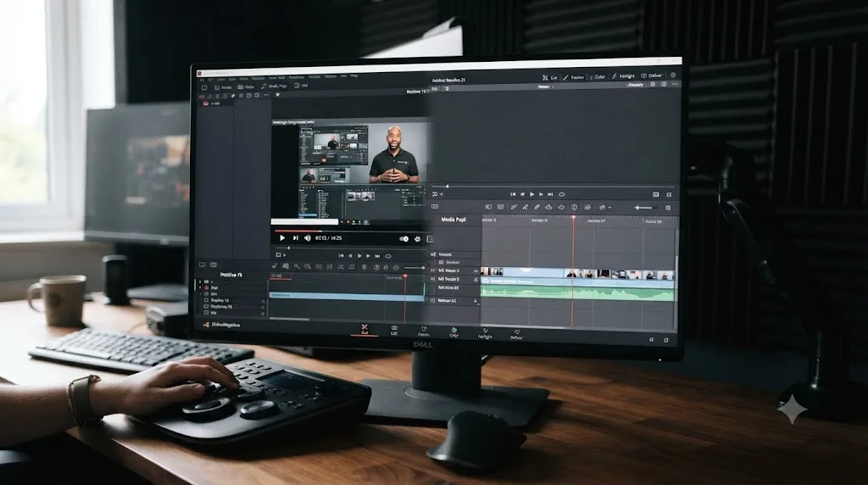Step one frame back in the right viewer
This screenshot has width=868, height=485.
tap(522, 194)
